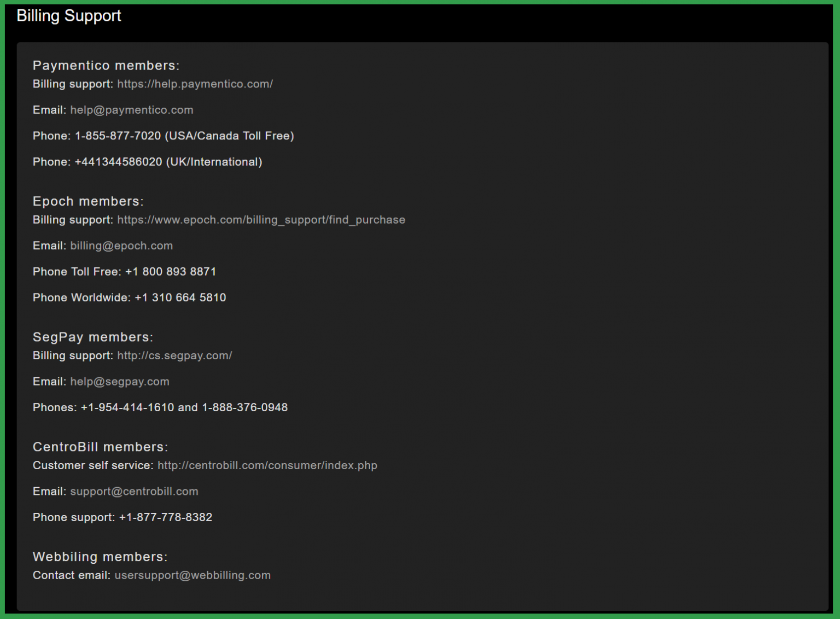Open the Epoch find_purchase billing support link
Viewport: 840px width, 619px height.
(x=261, y=220)
